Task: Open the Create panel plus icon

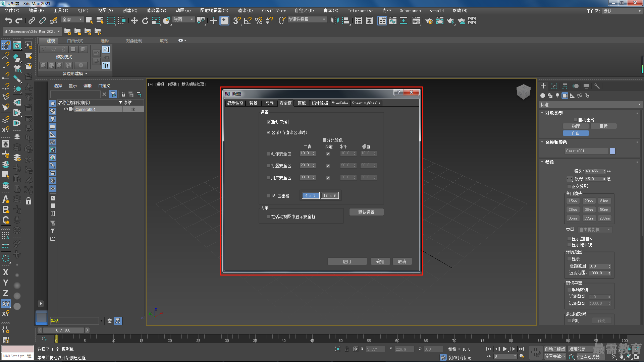Action: (x=543, y=86)
